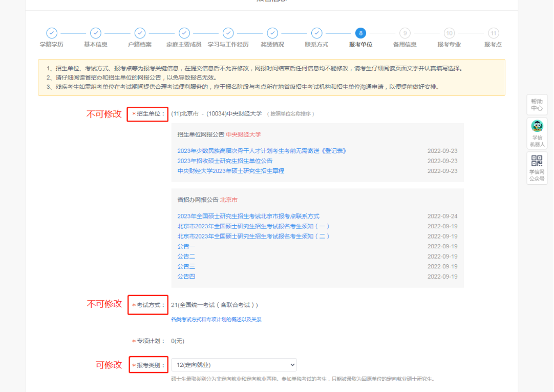Show the 学信网公众号 QR code icon
The width and height of the screenshot is (554, 392).
537,160
